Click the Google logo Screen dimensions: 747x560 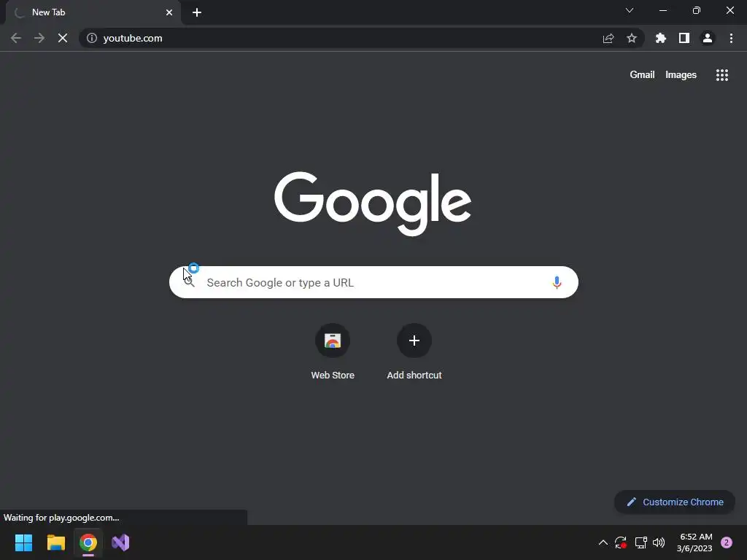[373, 203]
